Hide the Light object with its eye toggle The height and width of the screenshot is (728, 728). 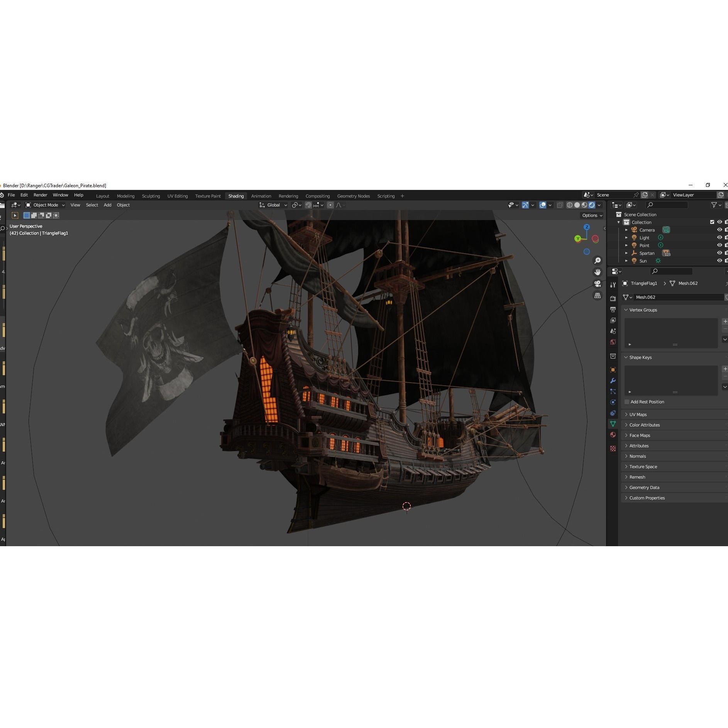[720, 237]
